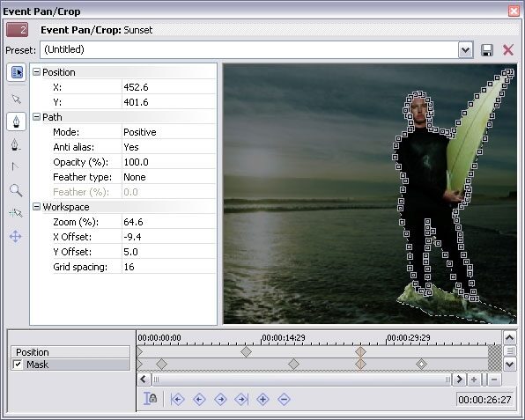Select the Position keyframe track row

click(x=70, y=352)
